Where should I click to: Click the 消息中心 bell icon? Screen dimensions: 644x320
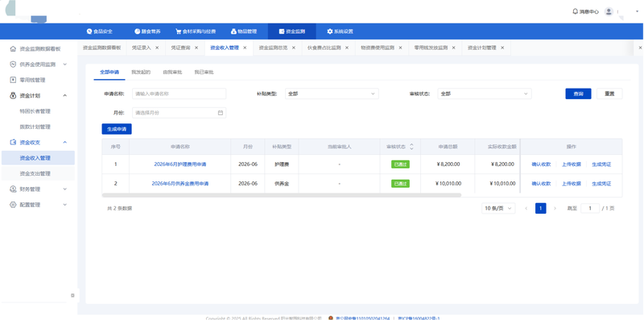[x=575, y=11]
